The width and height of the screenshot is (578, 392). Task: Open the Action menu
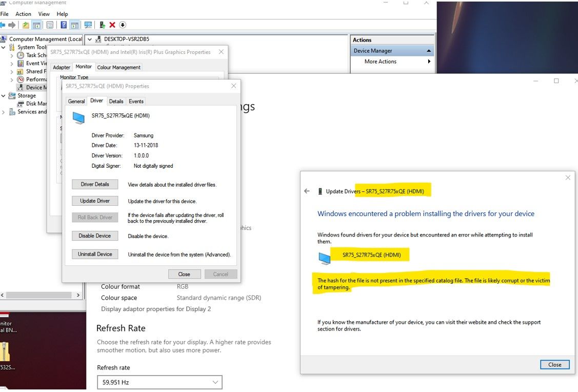point(23,14)
